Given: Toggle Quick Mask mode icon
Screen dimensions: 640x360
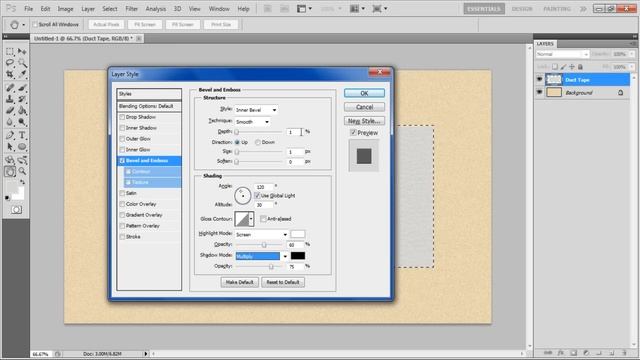Looking at the screenshot, I should pyautogui.click(x=16, y=210).
